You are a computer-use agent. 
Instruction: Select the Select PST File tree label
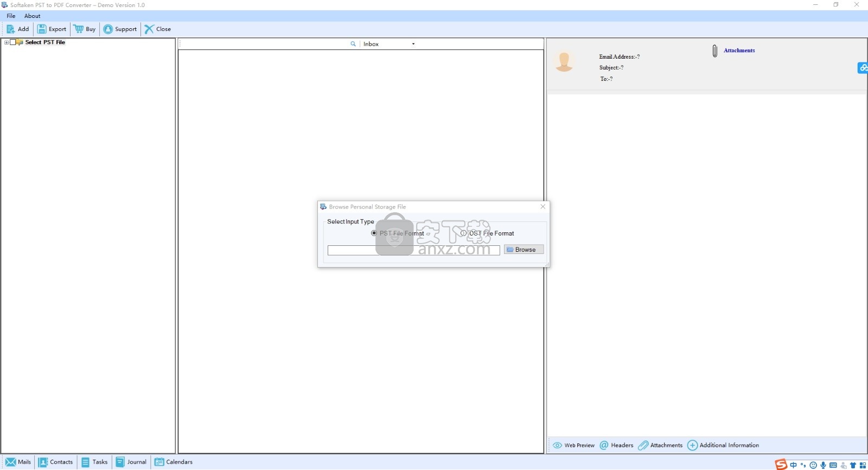(x=45, y=42)
